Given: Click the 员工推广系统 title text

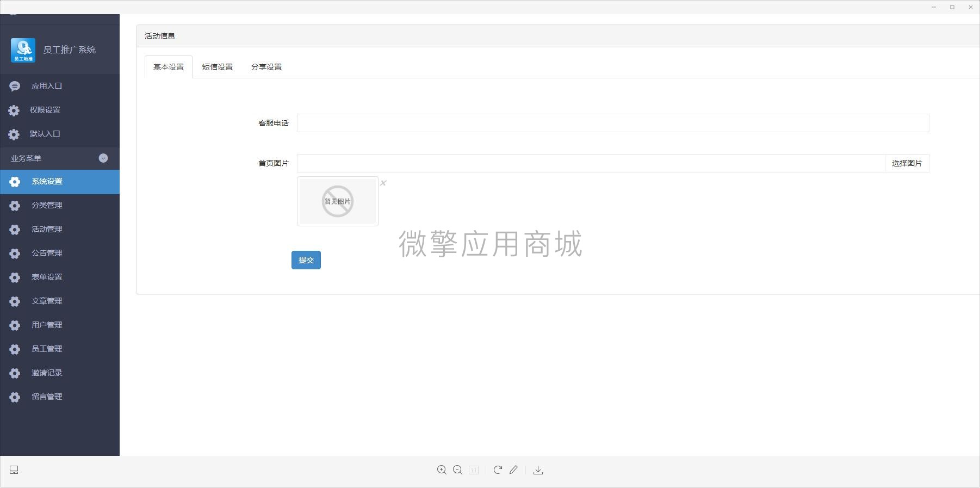Looking at the screenshot, I should 70,50.
